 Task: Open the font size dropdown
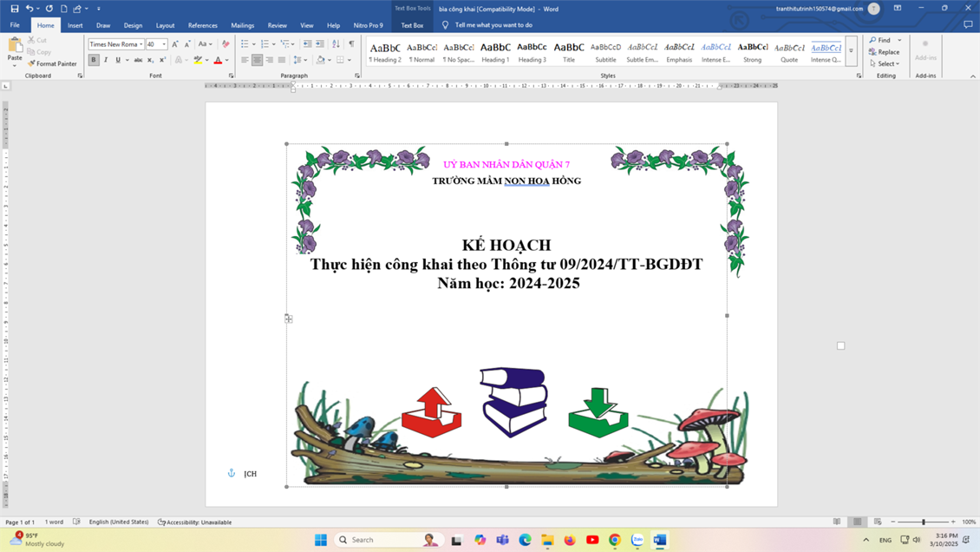pyautogui.click(x=164, y=44)
